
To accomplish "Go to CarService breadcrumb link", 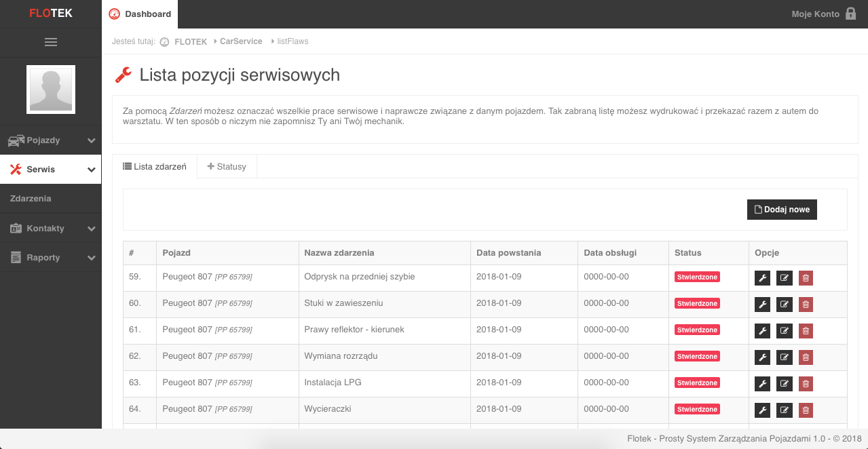I will [241, 41].
